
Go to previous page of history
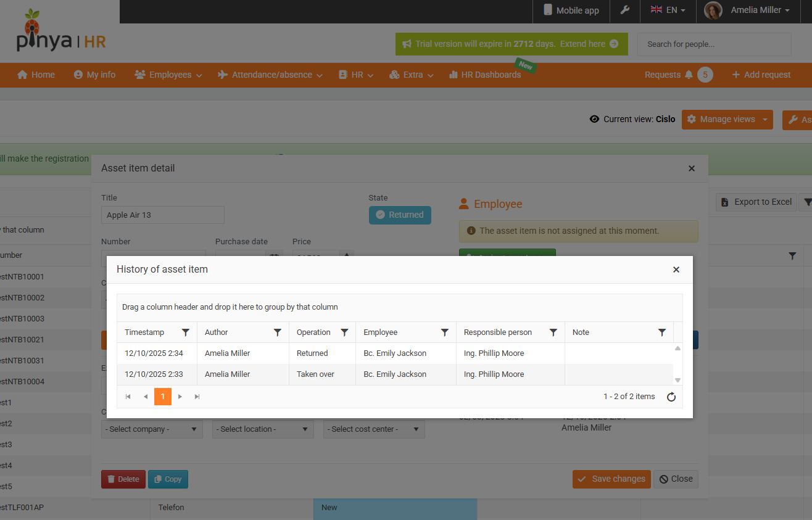pos(146,397)
